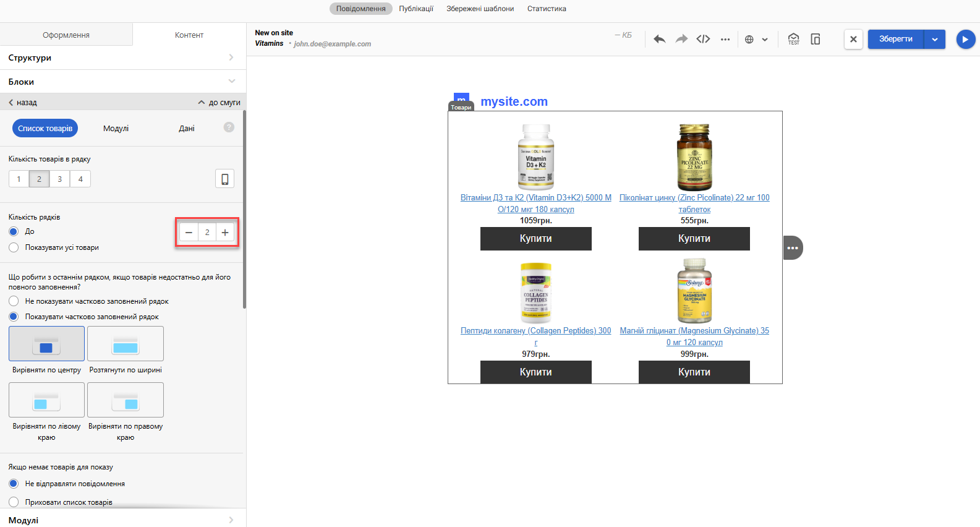The width and height of the screenshot is (980, 527).
Task: Select Показувати частково заповнений рядок
Action: pos(14,317)
